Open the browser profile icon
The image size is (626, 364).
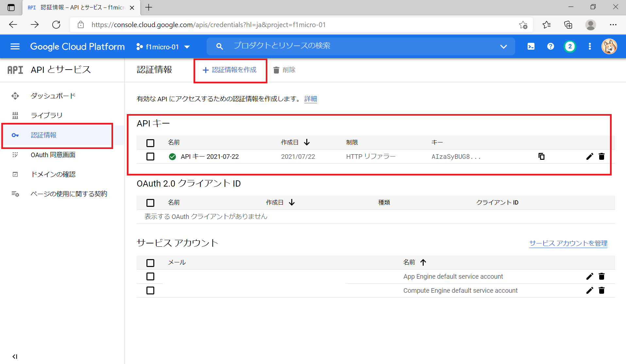(x=590, y=25)
